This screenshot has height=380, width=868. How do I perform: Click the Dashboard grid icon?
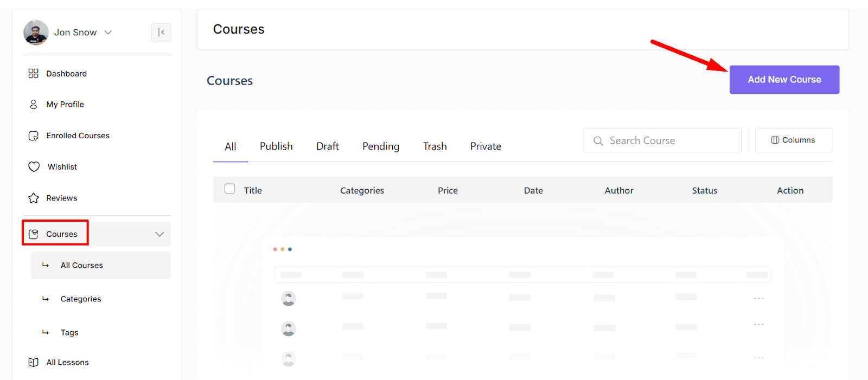34,74
